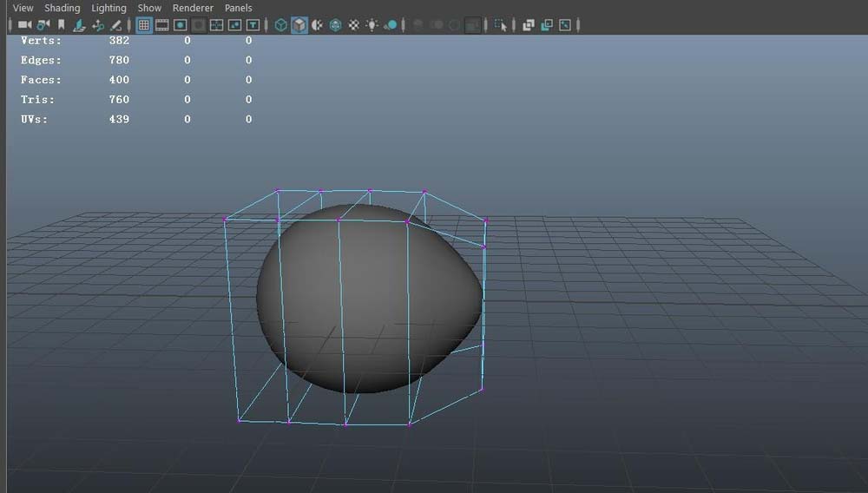This screenshot has height=493, width=868.
Task: Click the Lock Camera icon
Action: click(43, 25)
